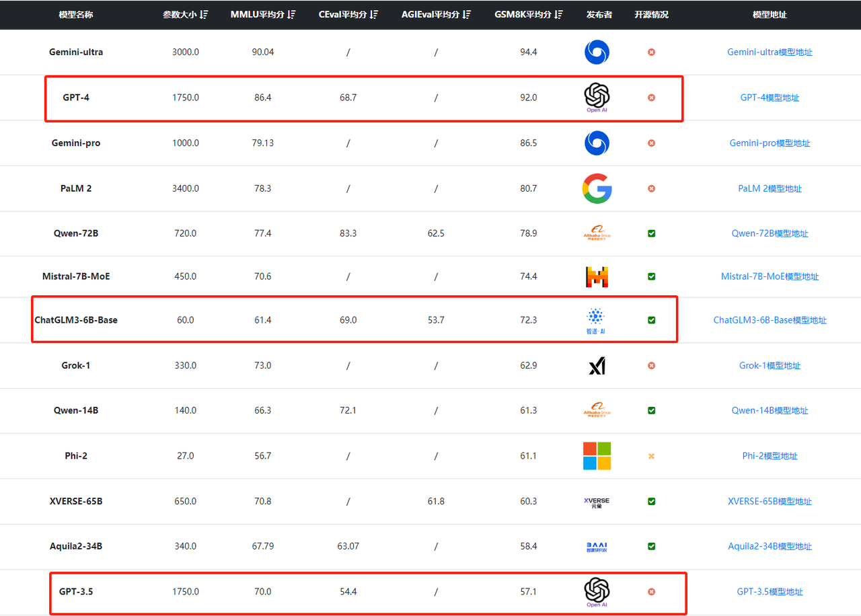
Task: Click the xAI logo in the Grok-1 row
Action: point(597,366)
